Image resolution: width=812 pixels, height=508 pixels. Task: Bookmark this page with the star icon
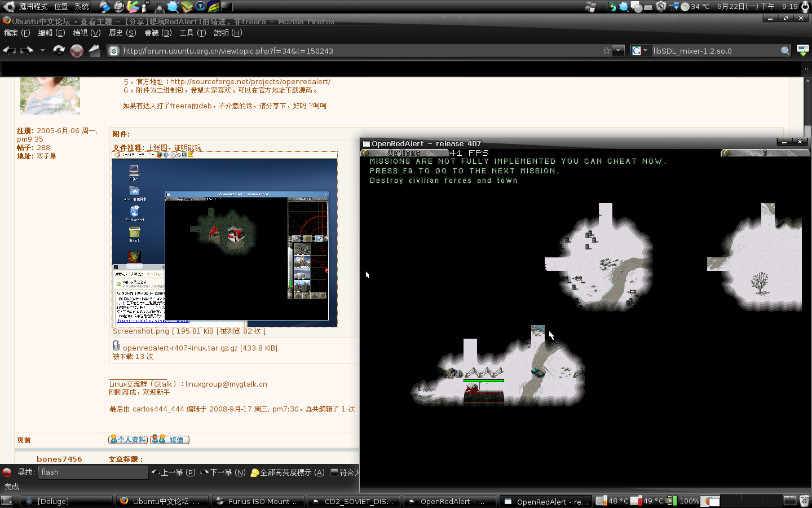click(607, 51)
